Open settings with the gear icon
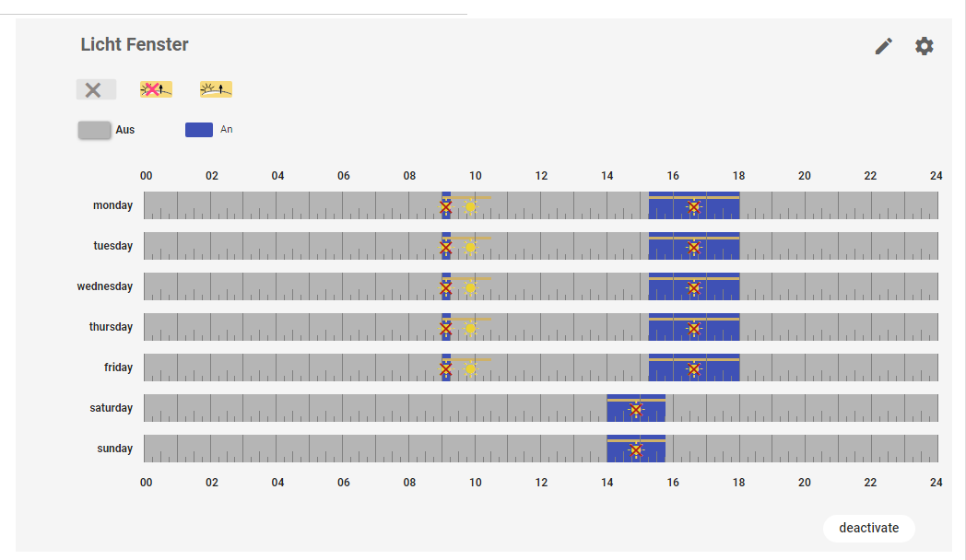966x560 pixels. coord(925,46)
